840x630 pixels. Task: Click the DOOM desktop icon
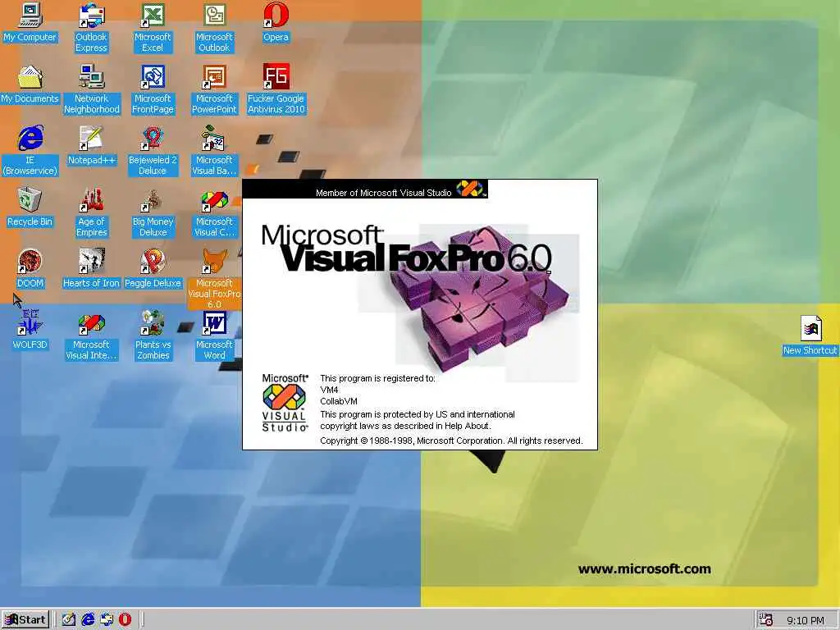[x=30, y=269]
